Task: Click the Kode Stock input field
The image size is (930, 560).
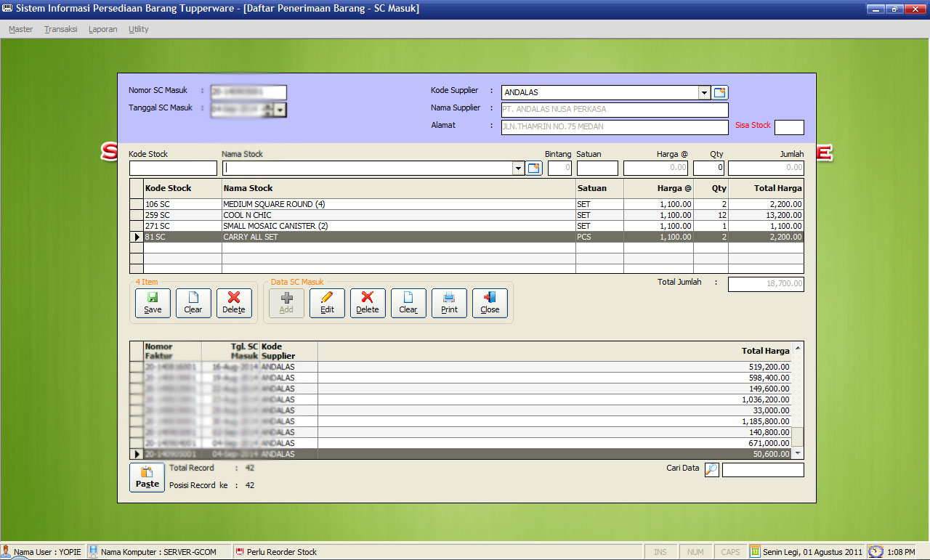Action: 173,169
